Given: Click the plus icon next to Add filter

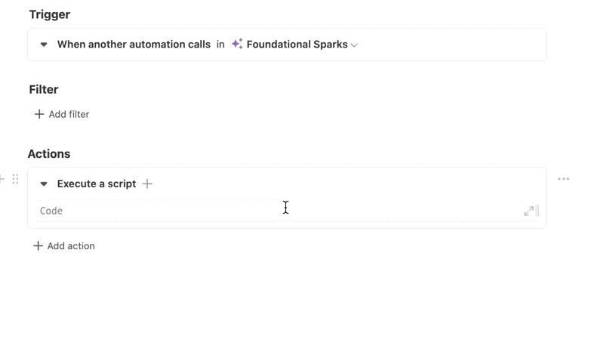Looking at the screenshot, I should [39, 114].
